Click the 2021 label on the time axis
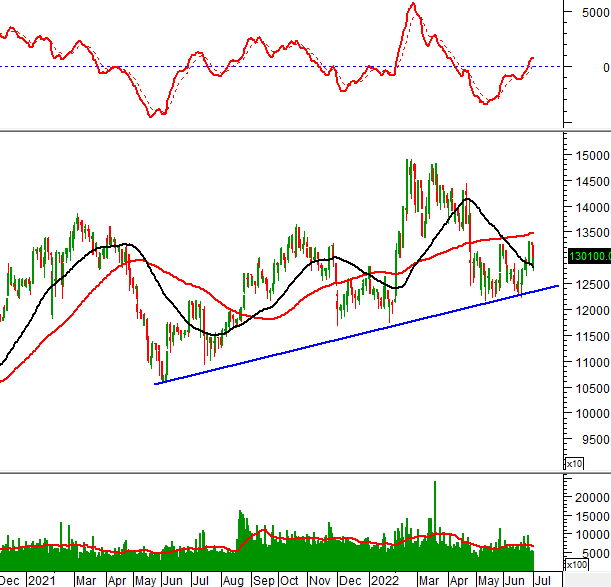 coord(41,579)
